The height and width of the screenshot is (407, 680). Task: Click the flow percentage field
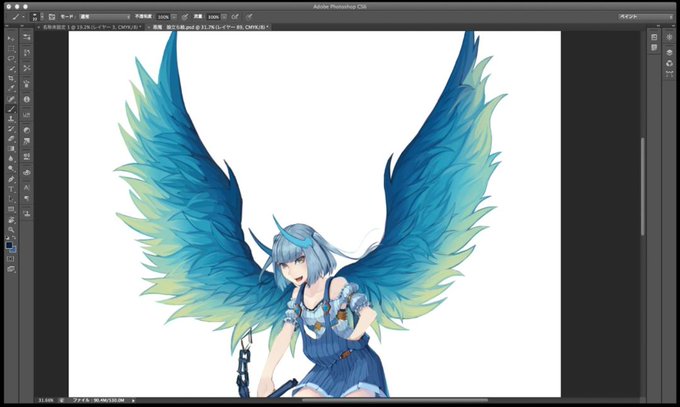click(213, 16)
